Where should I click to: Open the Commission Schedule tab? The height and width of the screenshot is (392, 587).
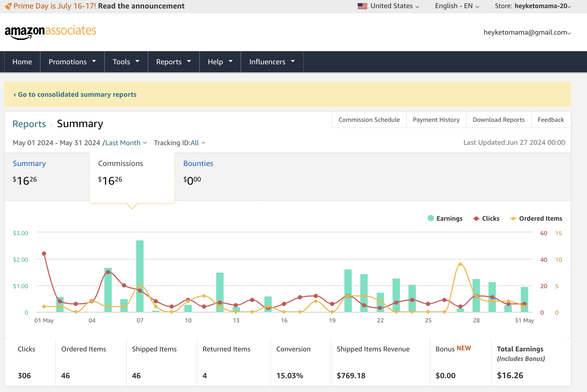369,120
